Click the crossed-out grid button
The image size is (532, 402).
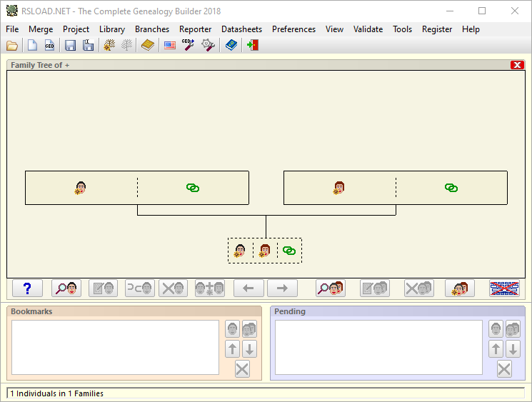[x=505, y=288]
